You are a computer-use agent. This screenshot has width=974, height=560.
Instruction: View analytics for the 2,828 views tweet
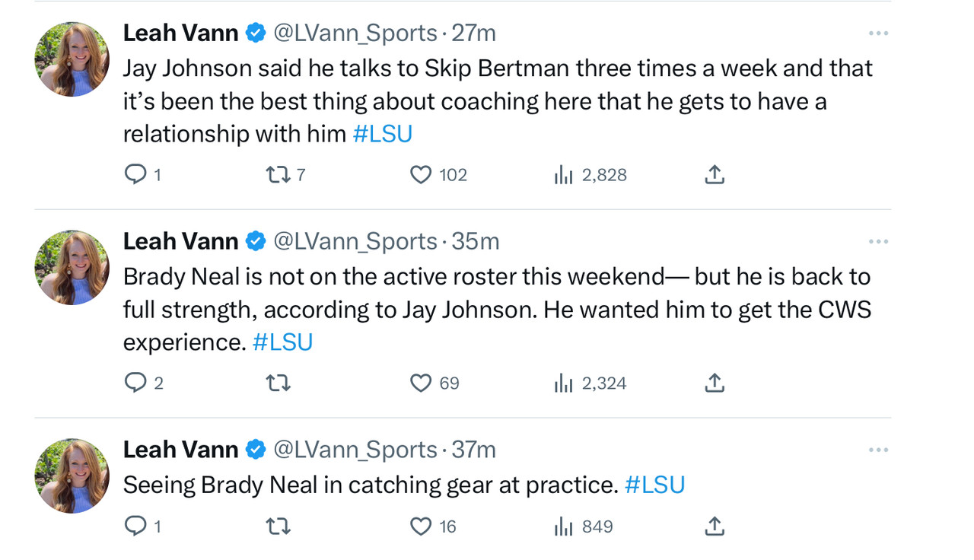click(x=563, y=176)
